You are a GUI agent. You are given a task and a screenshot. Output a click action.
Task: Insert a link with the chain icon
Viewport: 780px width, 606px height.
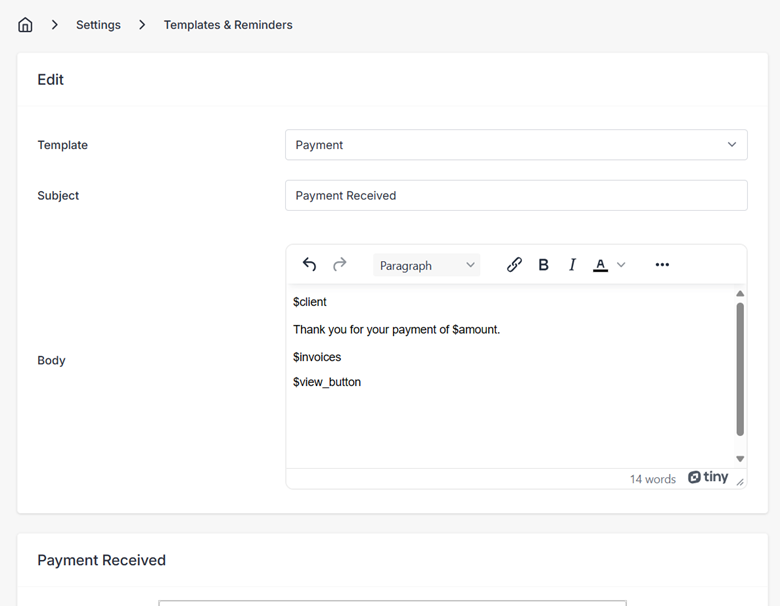[514, 265]
